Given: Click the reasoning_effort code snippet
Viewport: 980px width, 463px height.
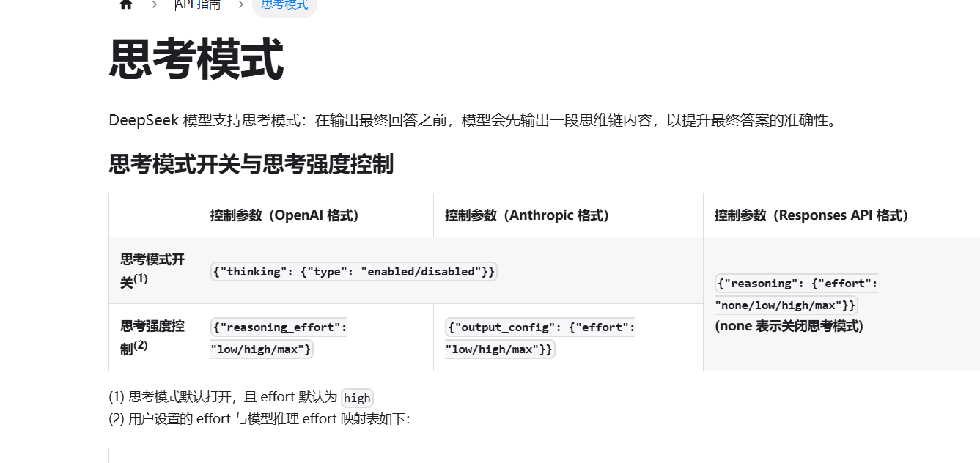Looking at the screenshot, I should point(279,338).
